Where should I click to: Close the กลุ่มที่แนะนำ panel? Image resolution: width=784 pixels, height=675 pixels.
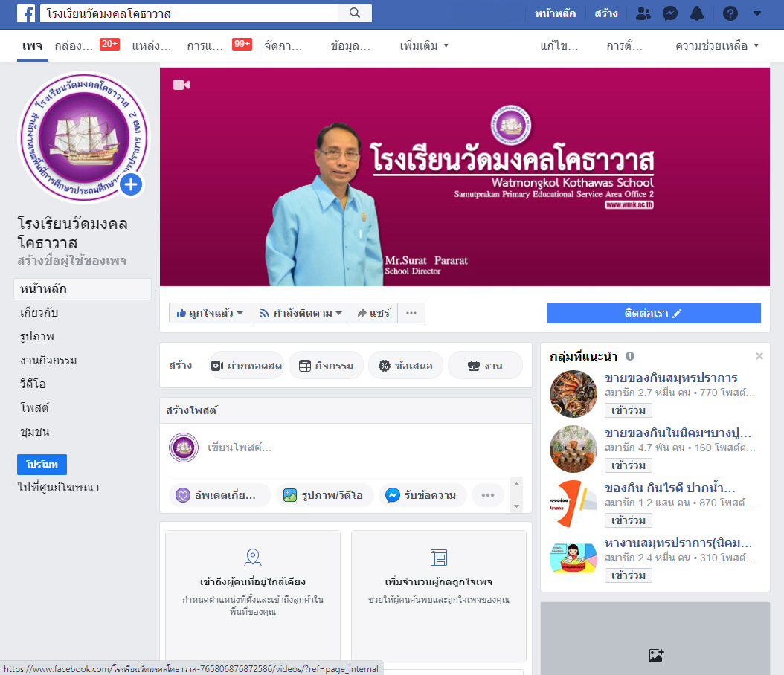(759, 356)
